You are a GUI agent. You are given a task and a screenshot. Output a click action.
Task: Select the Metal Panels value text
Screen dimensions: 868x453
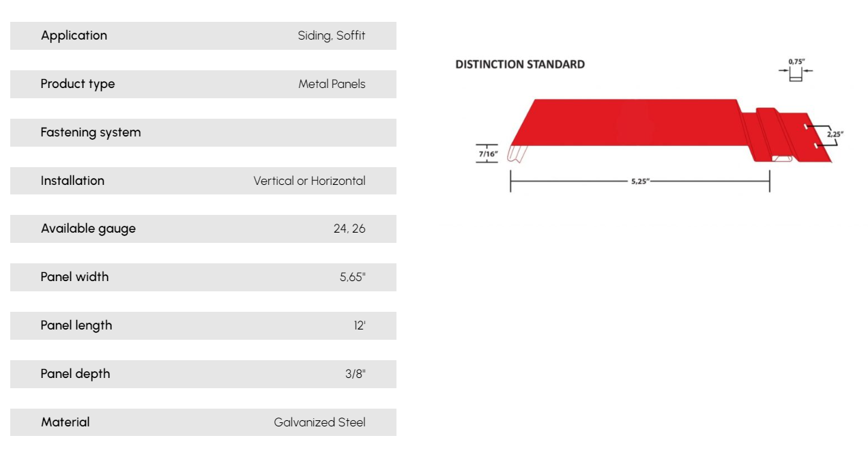coord(332,84)
